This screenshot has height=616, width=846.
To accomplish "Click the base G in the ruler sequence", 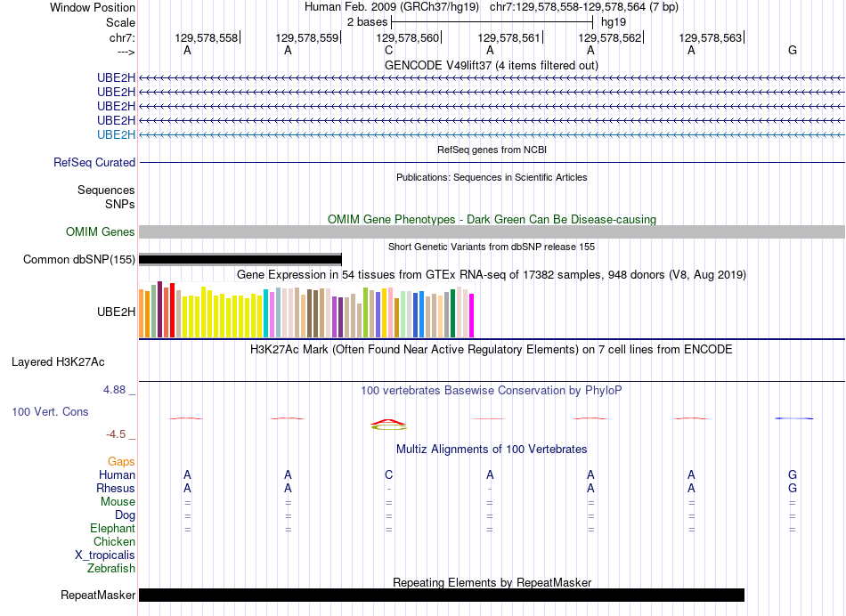I will [x=792, y=50].
